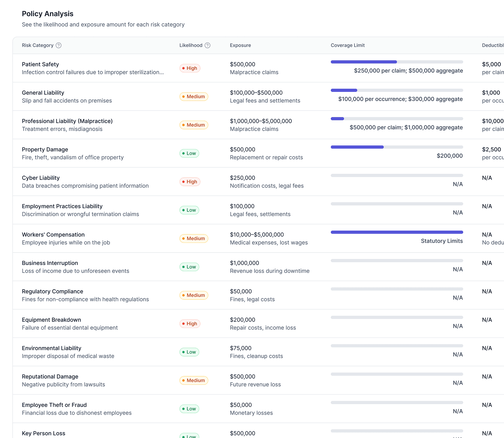504x438 pixels.
Task: Click the help icon beside Likelihood header
Action: pos(207,45)
